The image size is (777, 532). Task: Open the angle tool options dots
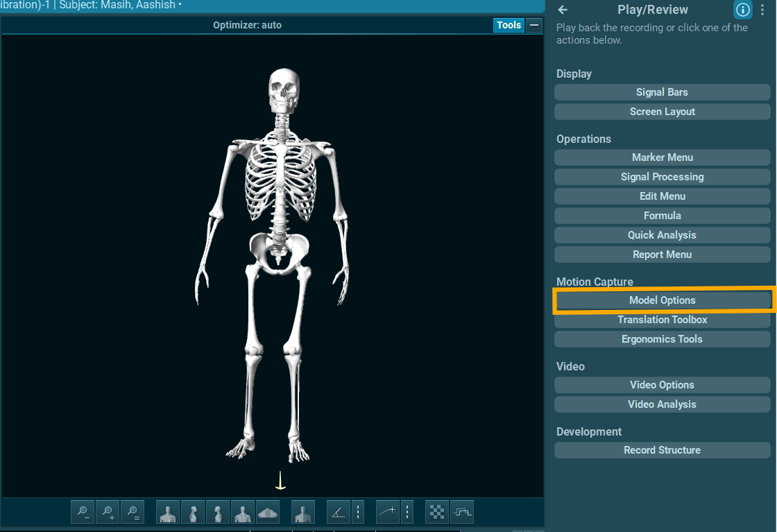(x=358, y=513)
